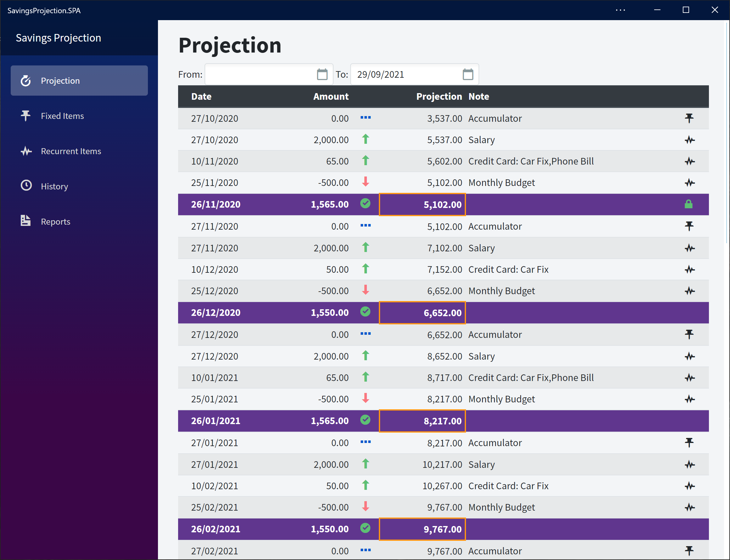
Task: Click the recurrent pulse icon on 10/11/2020 Credit Card row
Action: coord(689,161)
